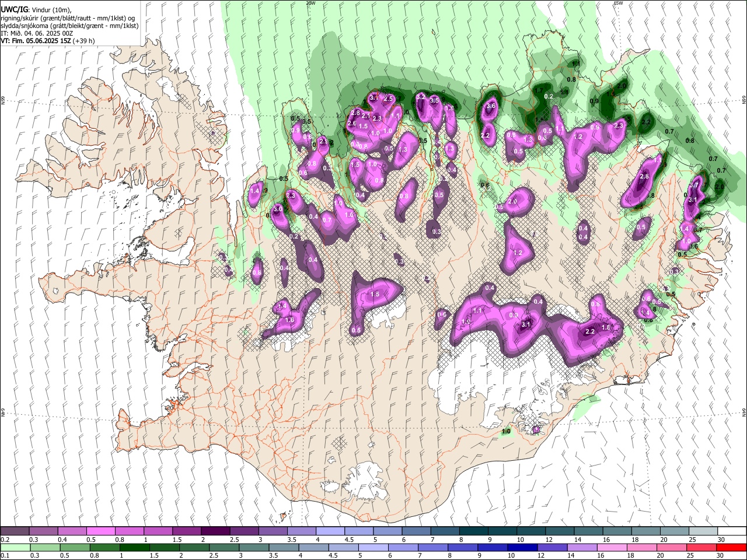Click the 'rigning/skúrir (grænt/blátt/rautt' header line
This screenshot has height=560, width=747.
point(68,17)
